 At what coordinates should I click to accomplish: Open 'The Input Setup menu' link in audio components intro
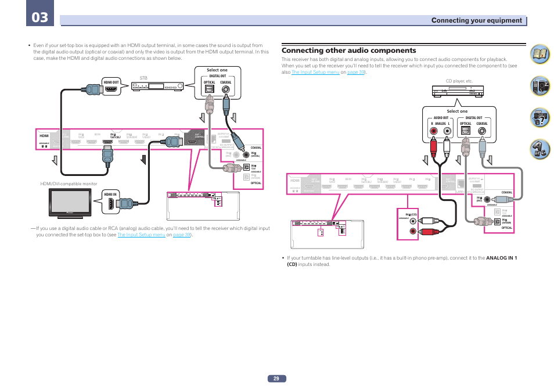click(315, 72)
